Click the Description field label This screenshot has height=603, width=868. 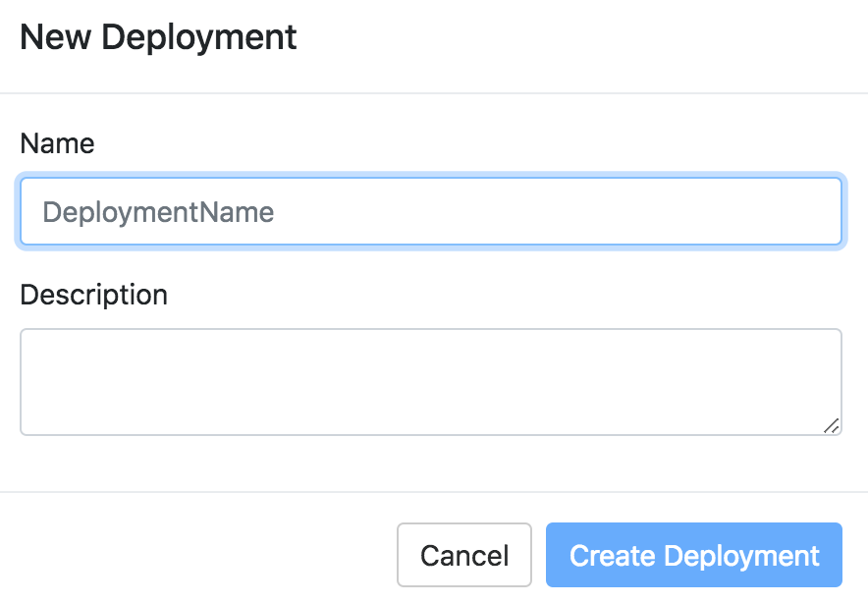pyautogui.click(x=93, y=295)
